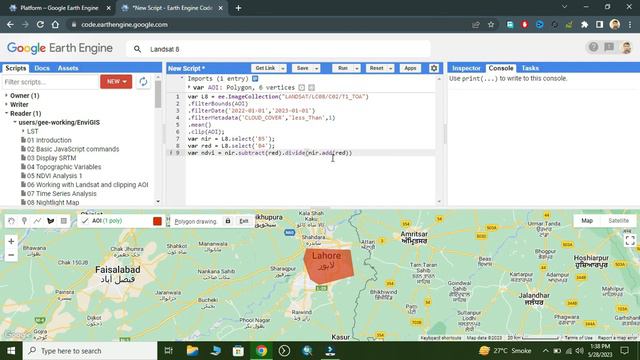Expand the LST folder

tap(23, 131)
